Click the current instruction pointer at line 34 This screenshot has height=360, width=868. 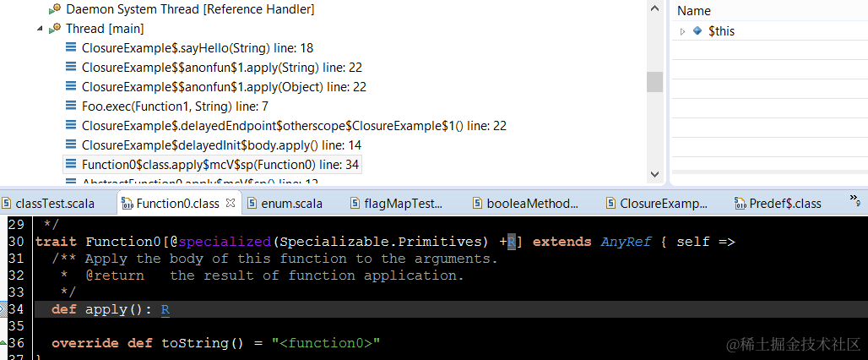pos(3,309)
